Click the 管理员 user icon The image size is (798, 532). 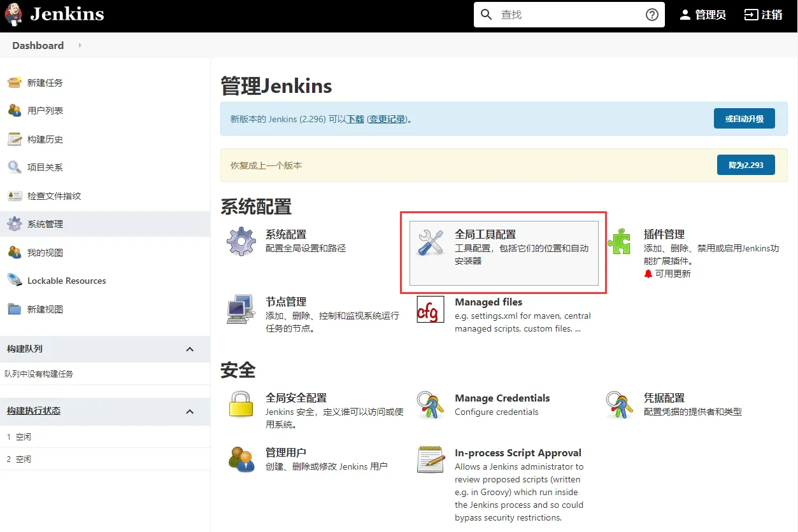point(685,15)
